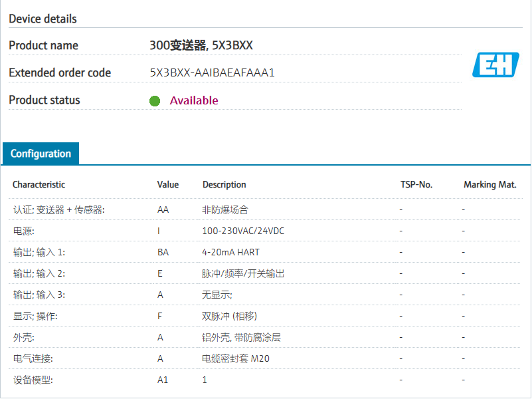Click the Available product status text

(194, 100)
